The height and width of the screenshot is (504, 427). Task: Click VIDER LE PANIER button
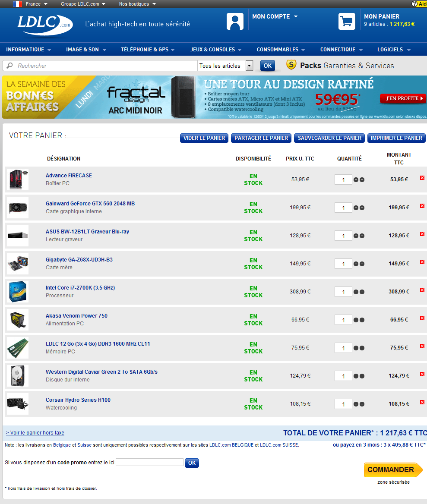[x=204, y=138]
